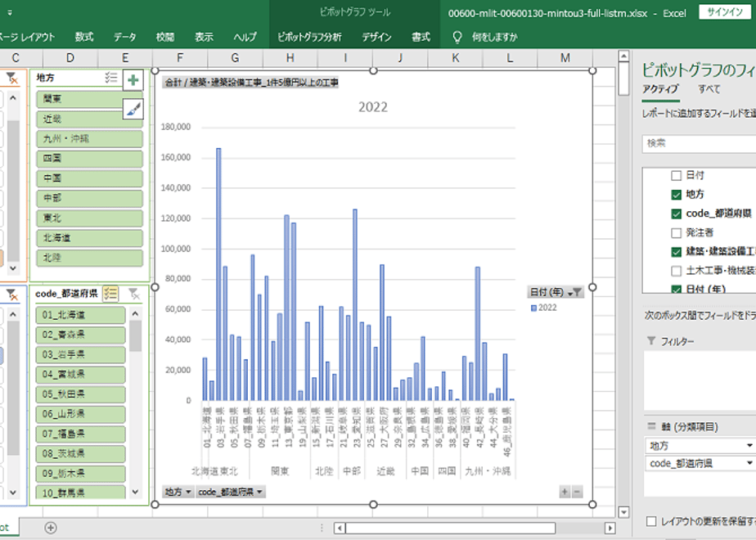
Task: Open the 校閲 ribbon tab
Action: (165, 37)
